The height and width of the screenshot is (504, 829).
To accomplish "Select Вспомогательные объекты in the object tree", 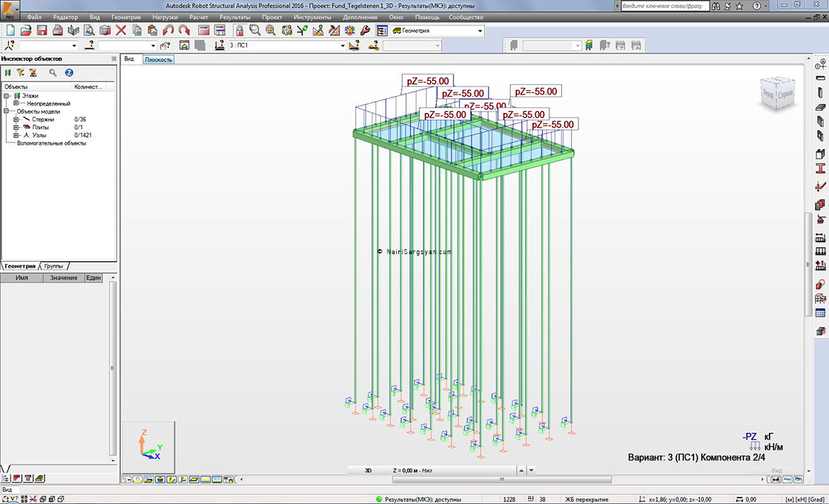I will click(52, 143).
